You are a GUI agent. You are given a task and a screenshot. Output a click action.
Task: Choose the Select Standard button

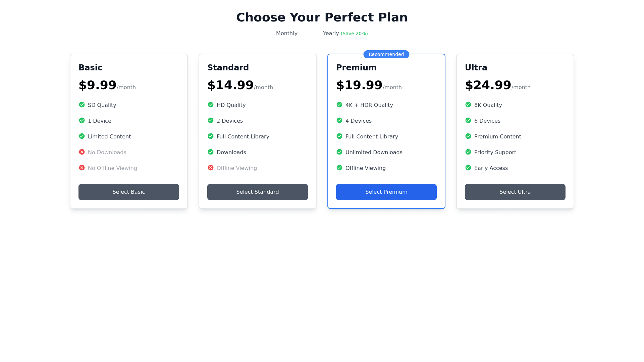click(x=258, y=192)
